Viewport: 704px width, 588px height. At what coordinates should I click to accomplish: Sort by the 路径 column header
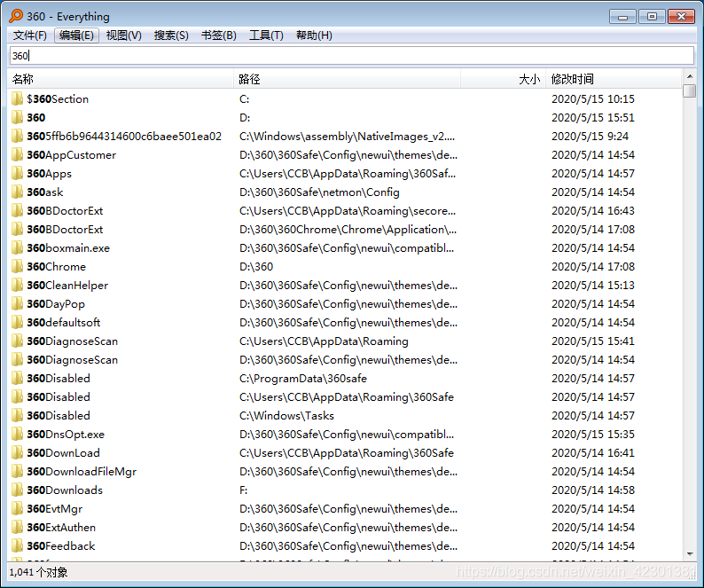[347, 80]
